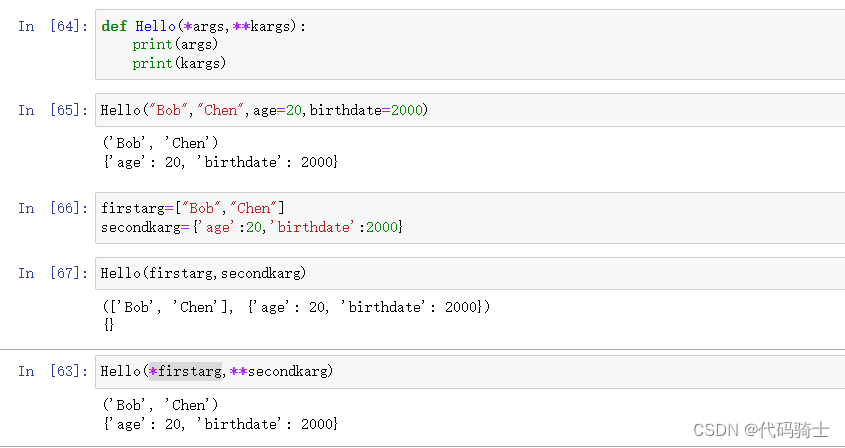
Task: Focus the Hello("Bob","Chen",age=20) cell
Action: tap(470, 110)
